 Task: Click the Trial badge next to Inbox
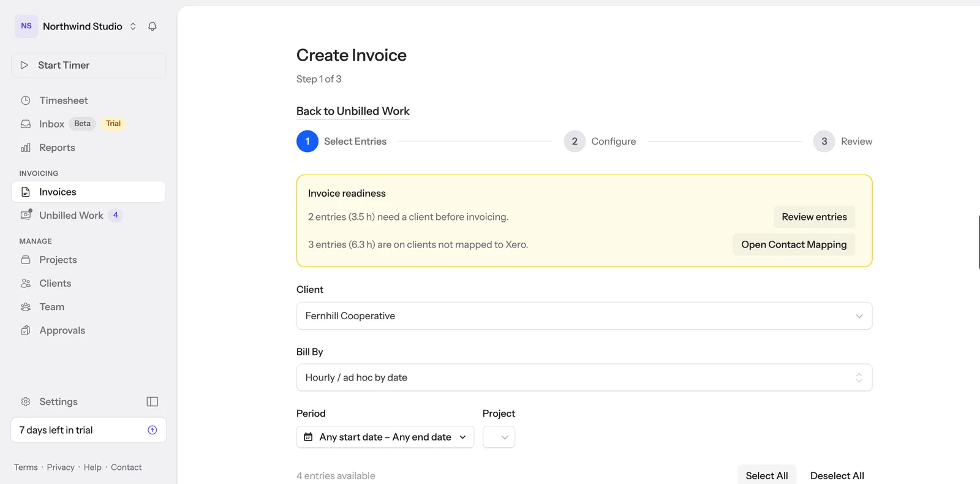pos(113,124)
